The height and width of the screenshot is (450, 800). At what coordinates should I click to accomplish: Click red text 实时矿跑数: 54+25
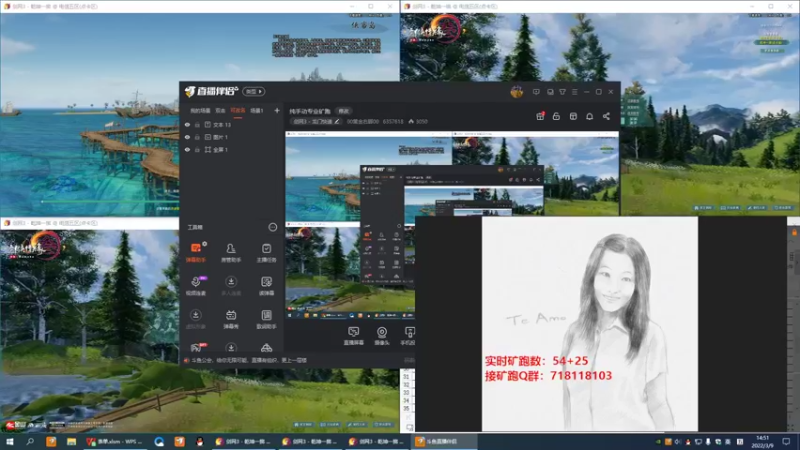(x=536, y=361)
